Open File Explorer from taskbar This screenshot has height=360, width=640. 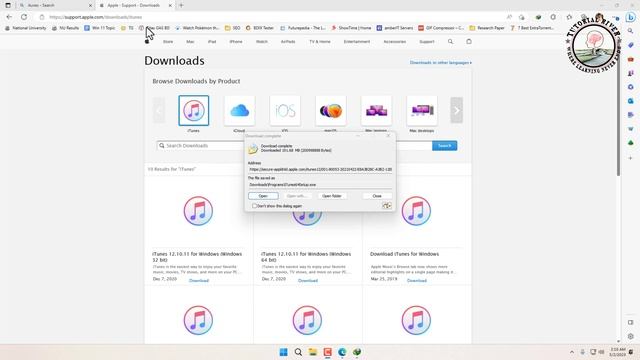(313, 352)
